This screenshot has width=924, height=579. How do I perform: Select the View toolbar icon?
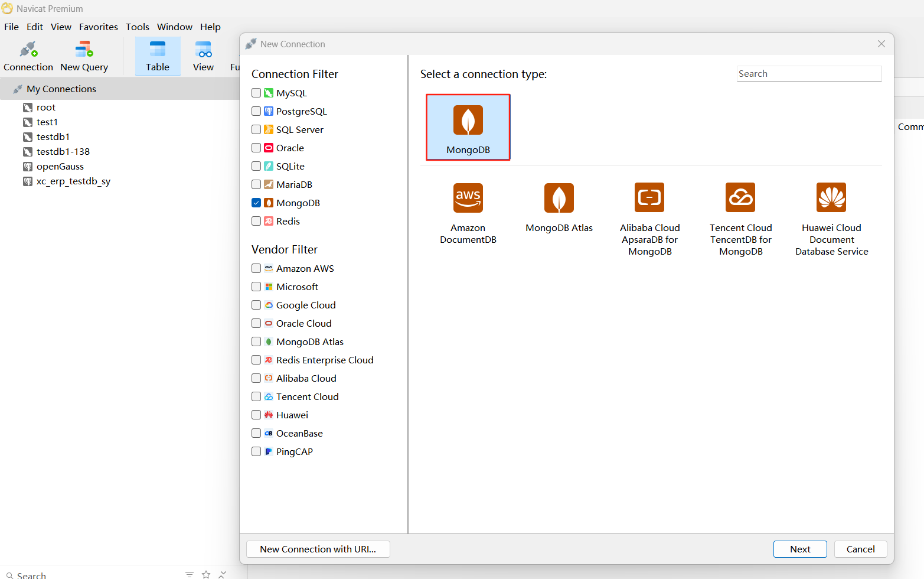pos(203,56)
